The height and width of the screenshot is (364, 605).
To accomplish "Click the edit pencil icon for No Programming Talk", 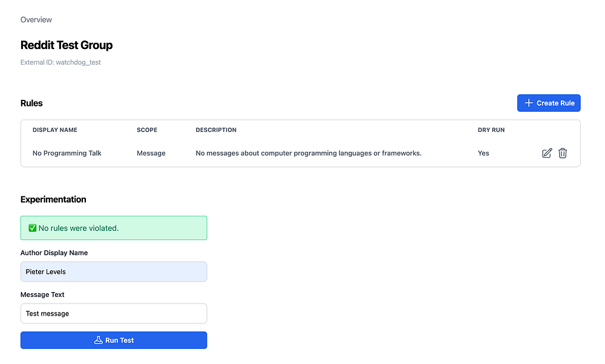I will point(547,153).
